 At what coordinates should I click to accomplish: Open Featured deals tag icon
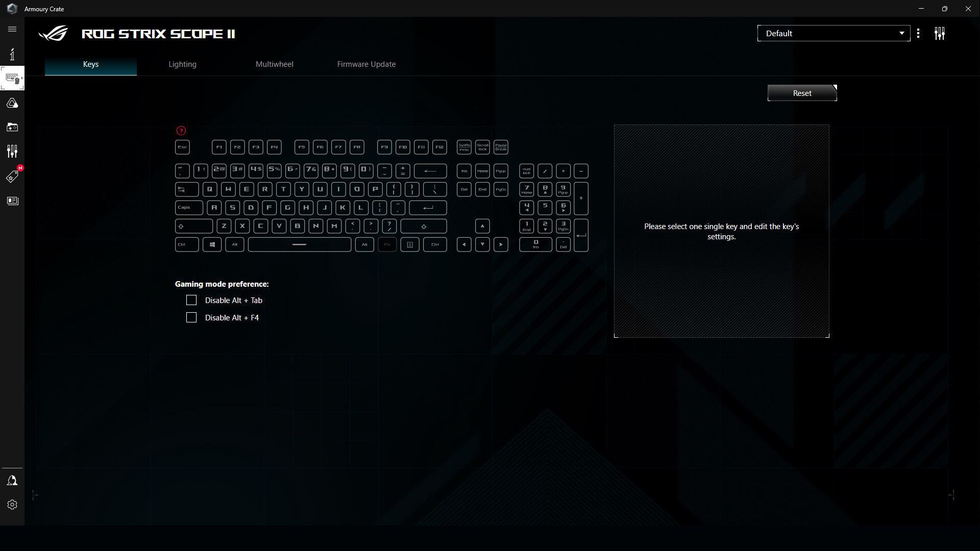[12, 177]
